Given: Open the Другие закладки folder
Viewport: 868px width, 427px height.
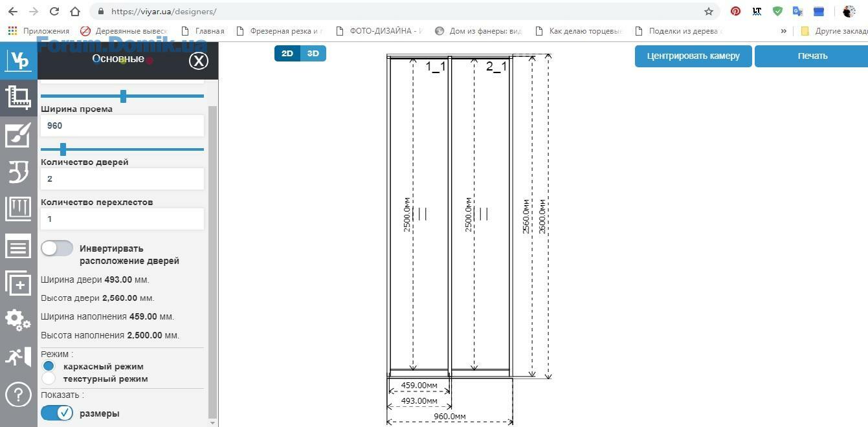Looking at the screenshot, I should [x=834, y=31].
